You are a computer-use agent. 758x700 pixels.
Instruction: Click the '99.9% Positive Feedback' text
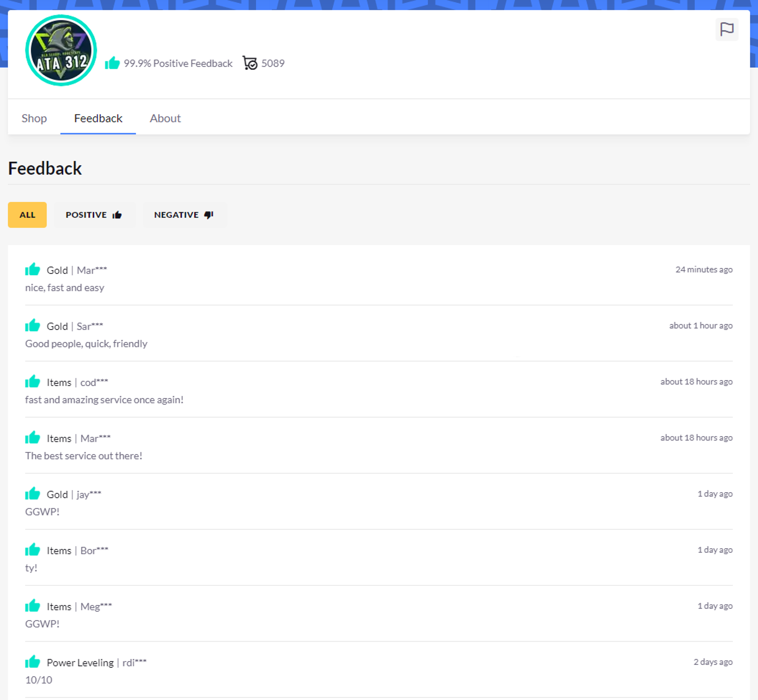(178, 63)
